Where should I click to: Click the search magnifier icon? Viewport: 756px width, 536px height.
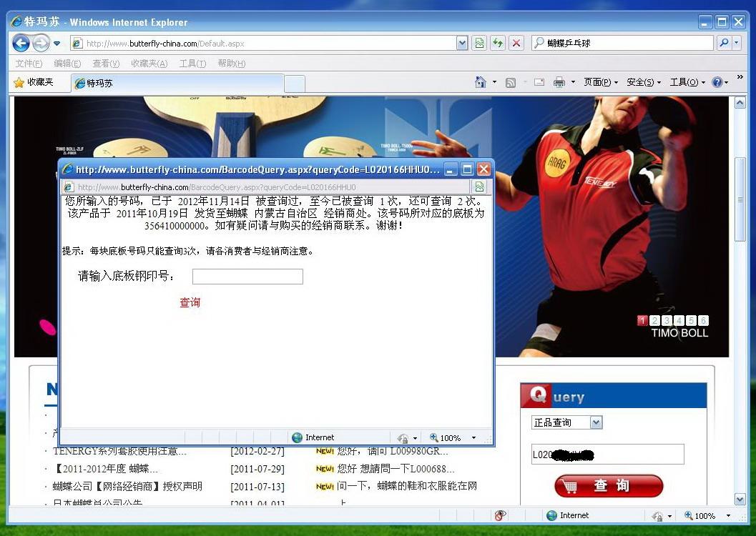point(724,43)
